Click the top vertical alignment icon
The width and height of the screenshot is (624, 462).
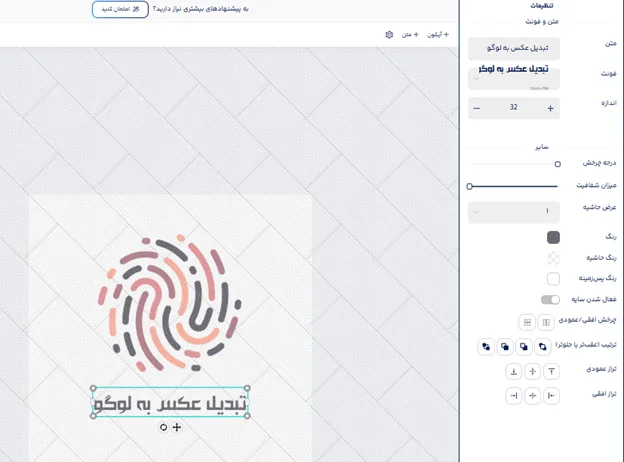tap(551, 371)
